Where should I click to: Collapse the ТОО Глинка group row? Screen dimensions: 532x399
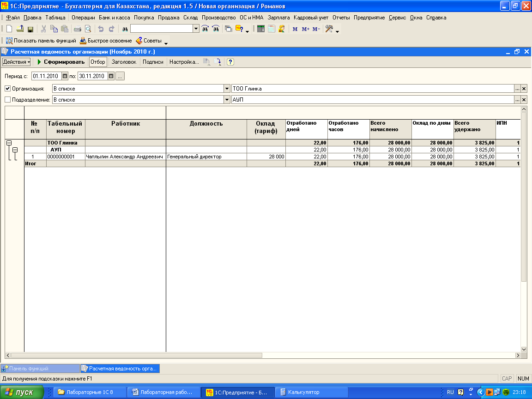point(9,143)
